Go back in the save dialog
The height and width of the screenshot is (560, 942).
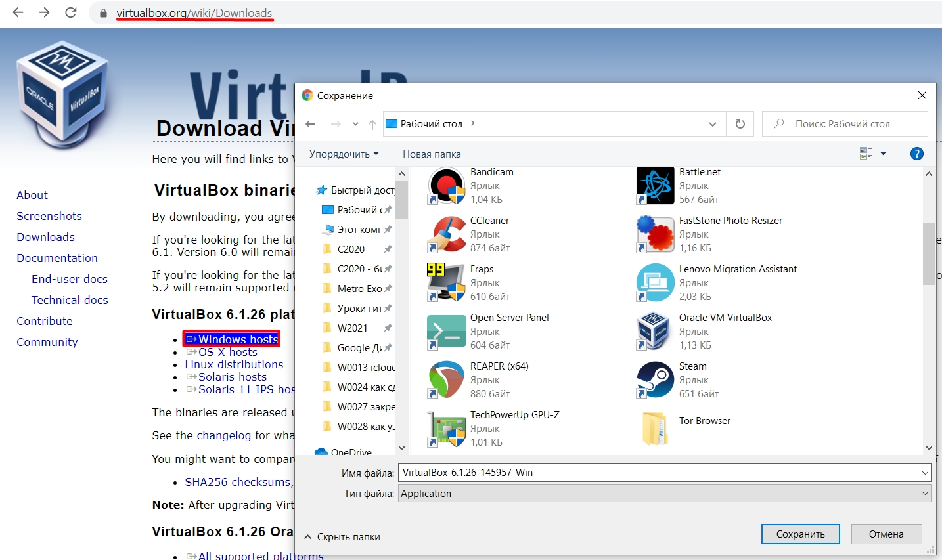click(311, 124)
